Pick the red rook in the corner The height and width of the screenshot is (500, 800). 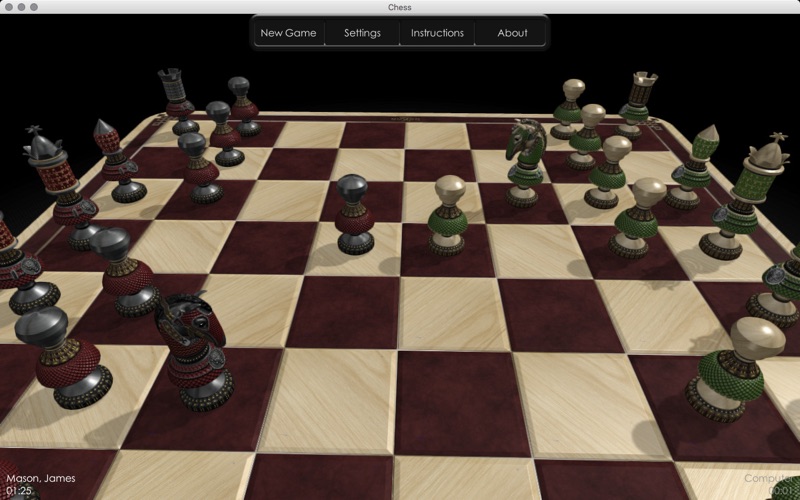[180, 102]
